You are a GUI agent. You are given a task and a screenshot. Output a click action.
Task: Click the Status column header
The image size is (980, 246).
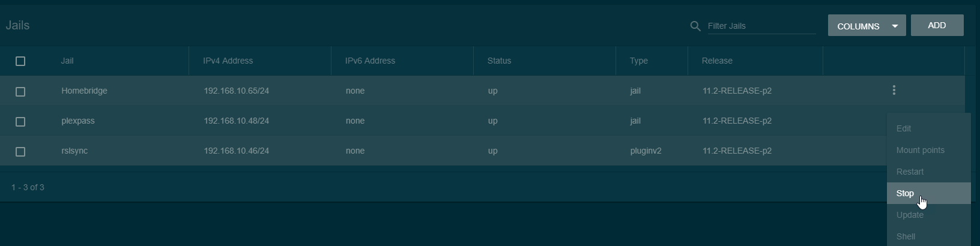tap(499, 61)
